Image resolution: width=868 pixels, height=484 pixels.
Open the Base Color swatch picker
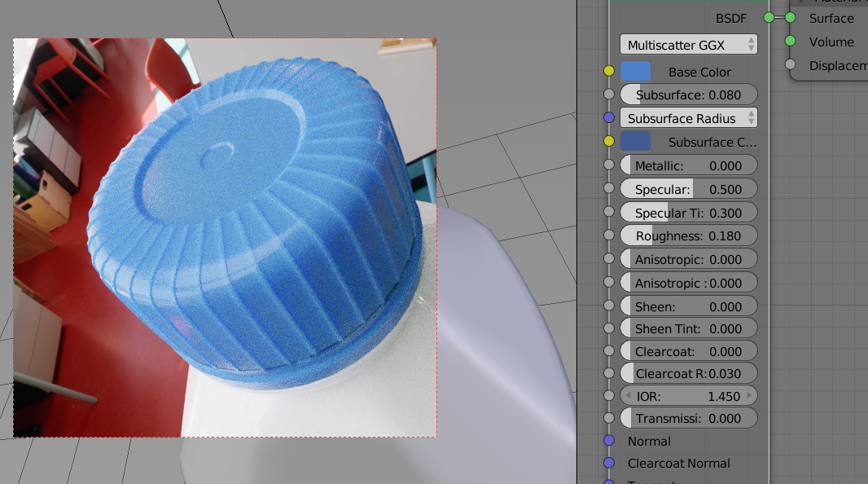click(635, 72)
